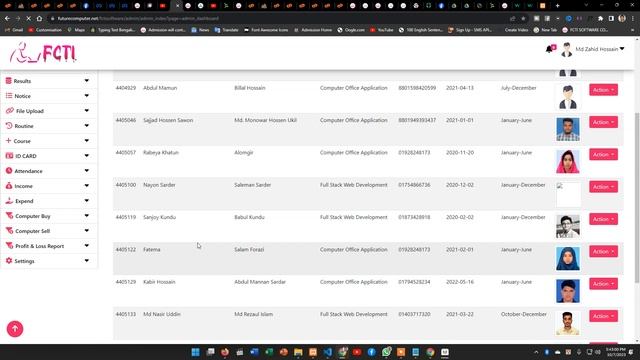The image size is (640, 360).
Task: Open the File Upload sidebar menu
Action: point(48,111)
